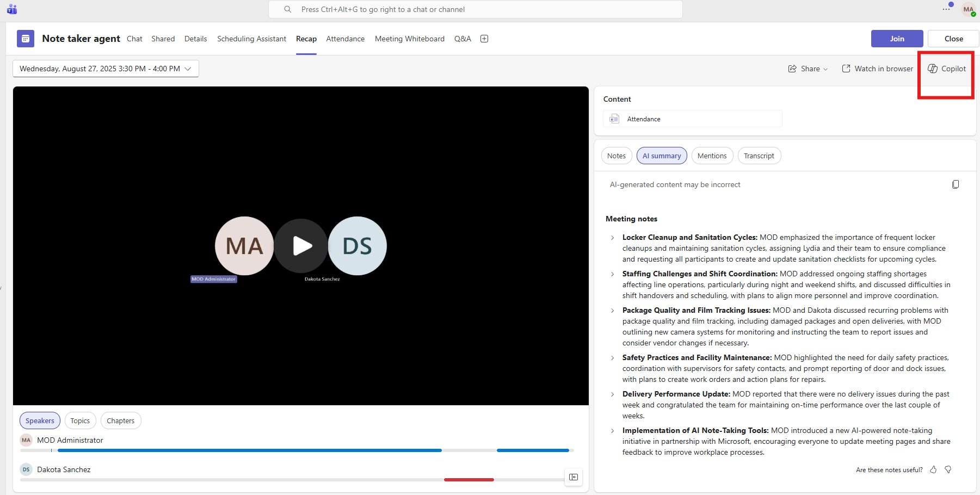
Task: Give thumbs down on the meeting notes
Action: [948, 469]
